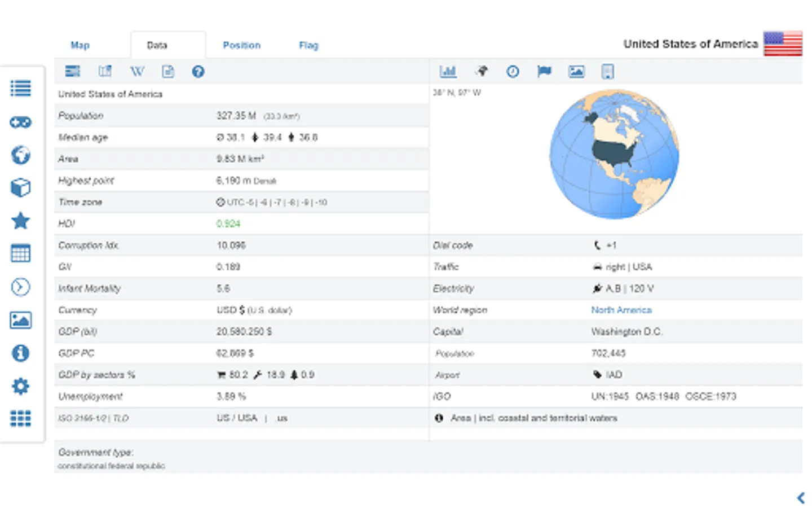Click the Traffic value right | USA

click(x=629, y=267)
